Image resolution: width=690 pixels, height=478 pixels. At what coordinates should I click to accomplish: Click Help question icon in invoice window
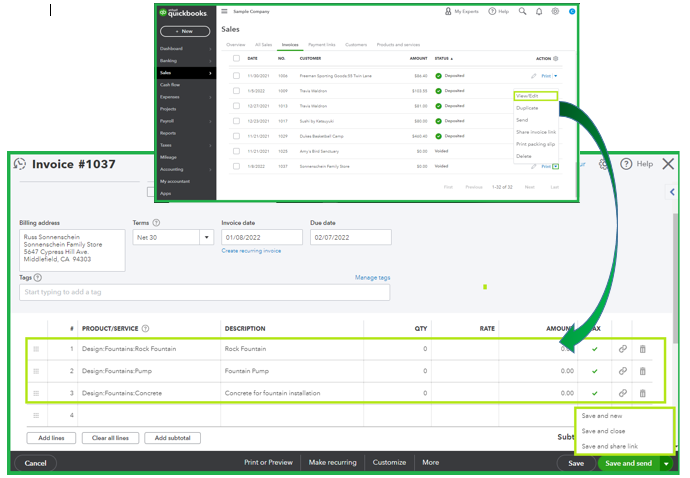626,164
